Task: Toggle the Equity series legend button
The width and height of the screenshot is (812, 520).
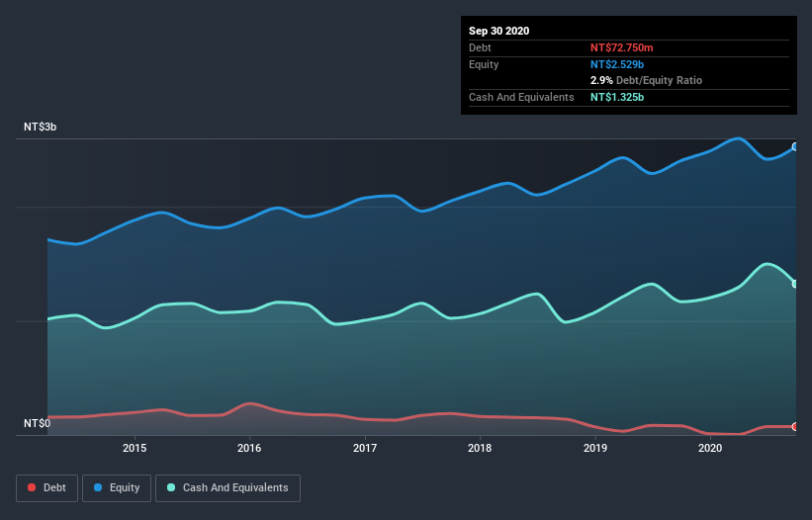Action: [117, 488]
